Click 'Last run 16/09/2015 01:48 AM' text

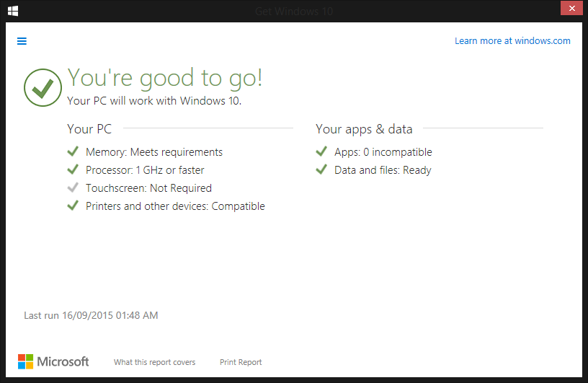(x=91, y=315)
